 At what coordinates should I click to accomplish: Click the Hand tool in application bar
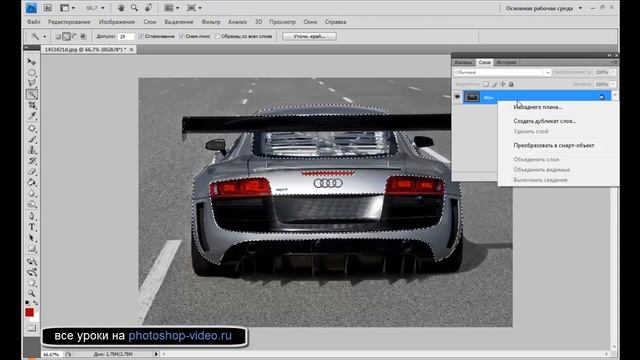121,8
